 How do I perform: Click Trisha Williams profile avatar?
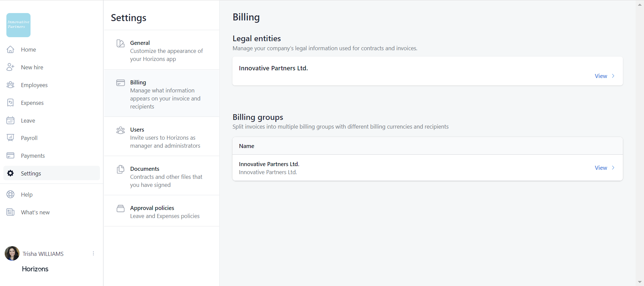12,254
